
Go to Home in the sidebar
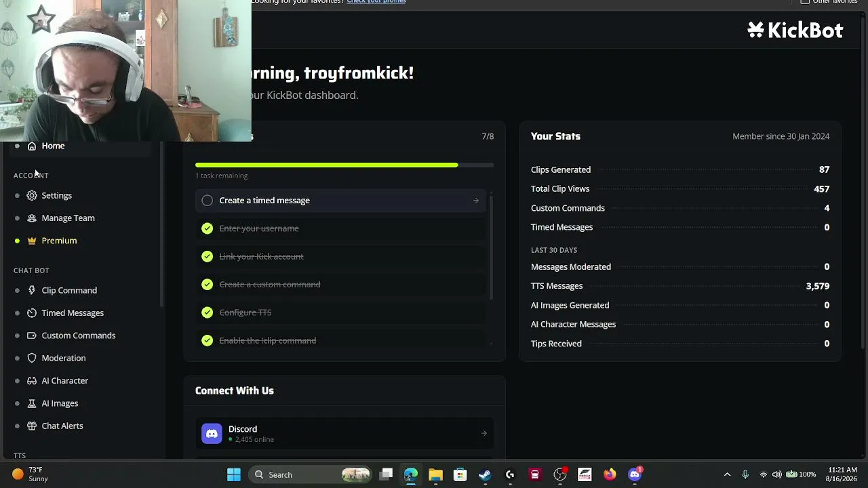(x=53, y=146)
